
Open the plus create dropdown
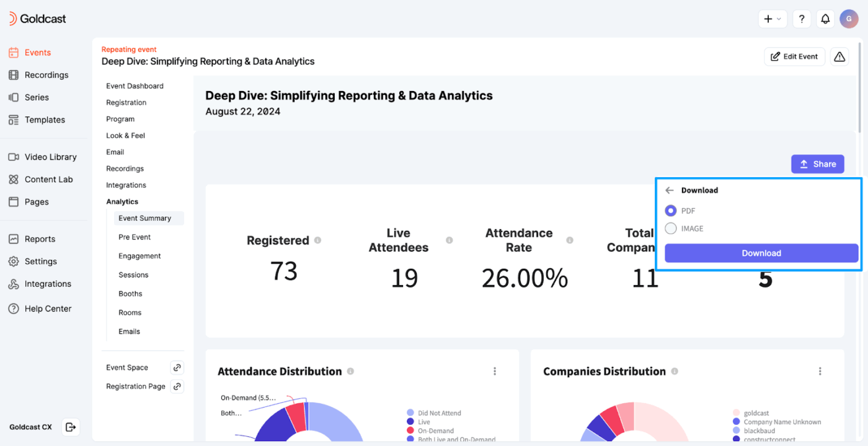pos(772,19)
